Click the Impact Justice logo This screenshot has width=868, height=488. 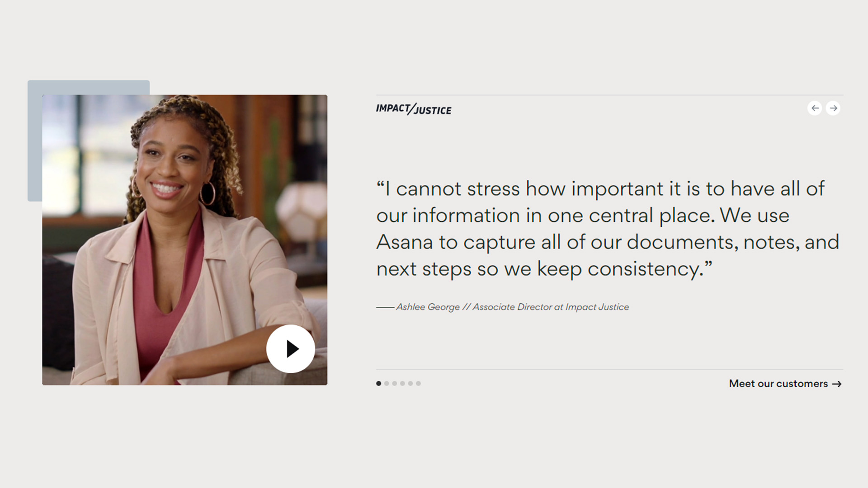tap(414, 109)
